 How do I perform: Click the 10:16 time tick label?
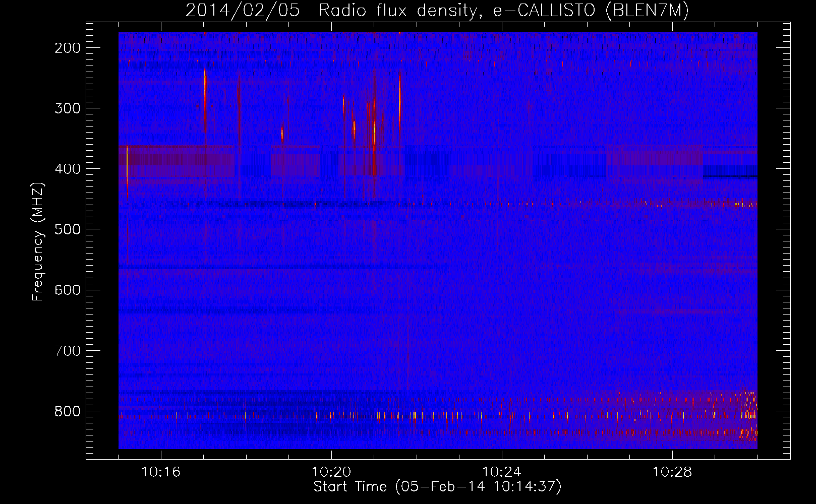pyautogui.click(x=161, y=472)
